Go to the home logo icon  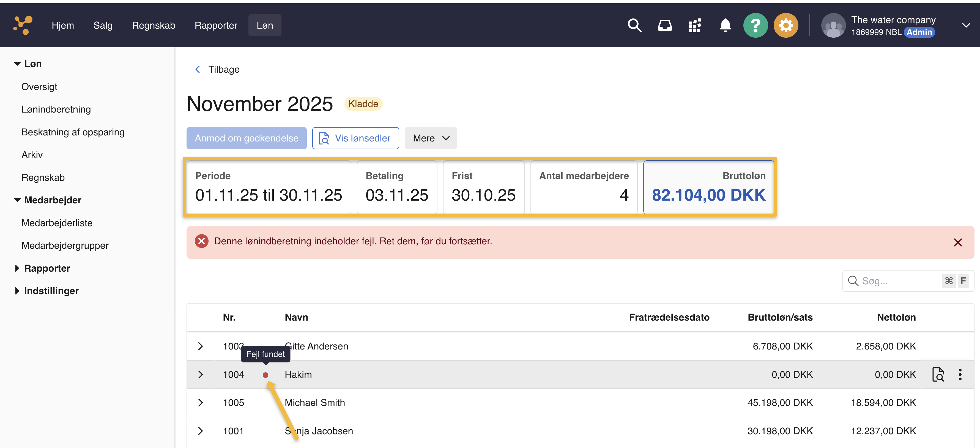coord(23,26)
